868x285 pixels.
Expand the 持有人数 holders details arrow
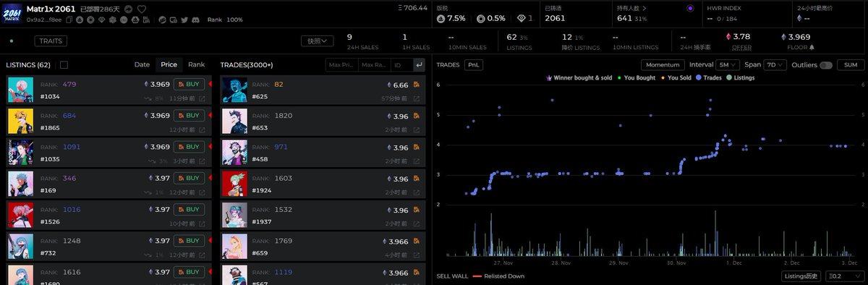click(644, 8)
